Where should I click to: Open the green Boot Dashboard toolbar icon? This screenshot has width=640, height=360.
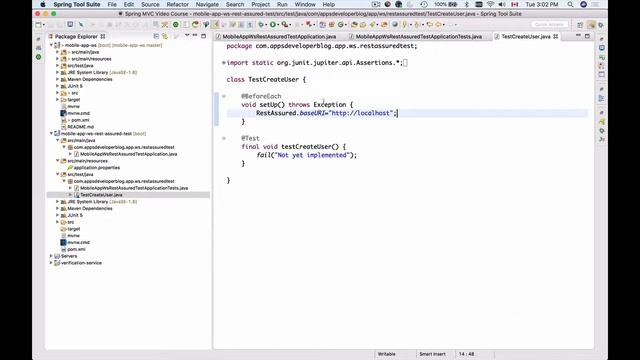click(176, 25)
